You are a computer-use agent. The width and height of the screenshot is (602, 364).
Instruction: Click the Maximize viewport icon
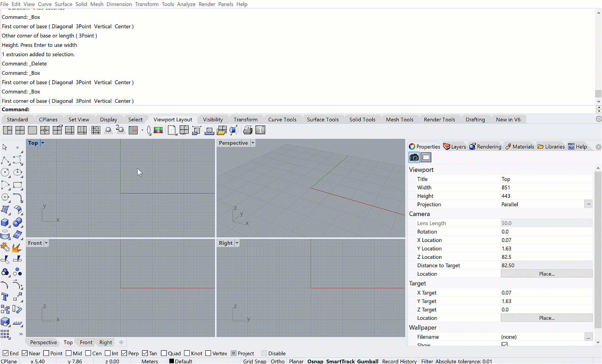click(x=32, y=130)
